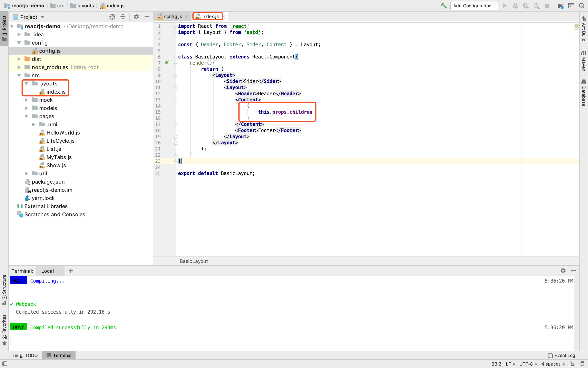
Task: Click the override marker gutter icon on line 7
Action: (x=167, y=63)
